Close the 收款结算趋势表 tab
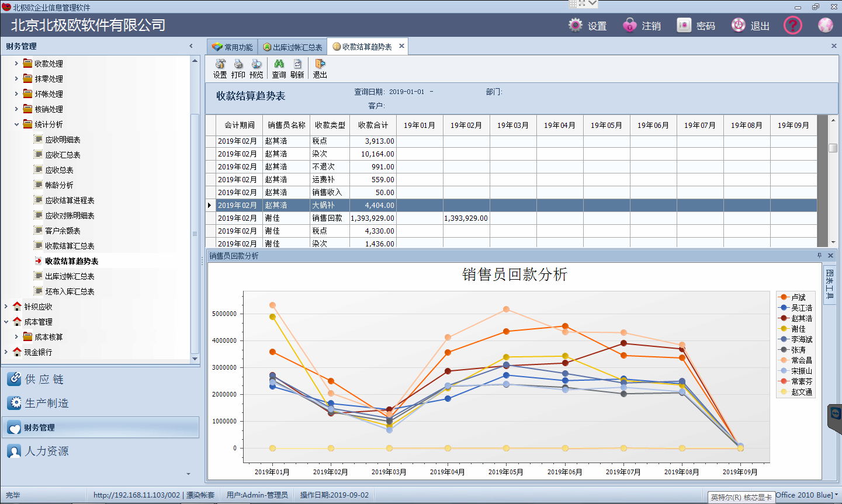 [401, 46]
